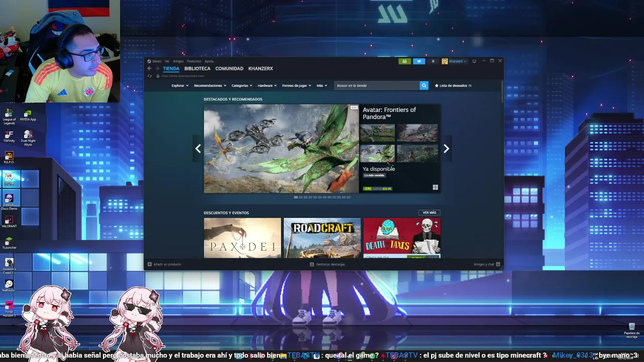Click the Lo más vendido tag
This screenshot has height=362, width=644.
[374, 175]
